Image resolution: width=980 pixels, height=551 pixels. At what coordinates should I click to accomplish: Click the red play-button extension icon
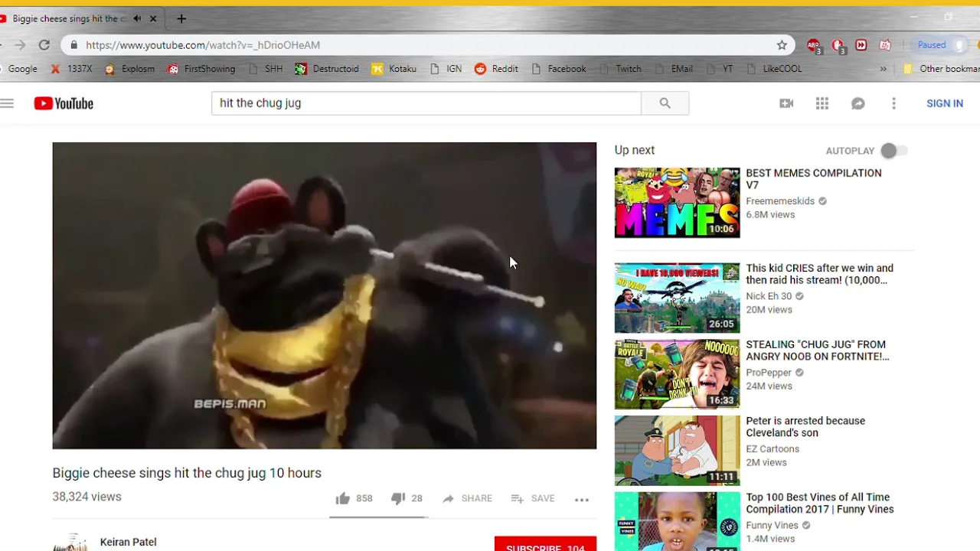pyautogui.click(x=861, y=45)
